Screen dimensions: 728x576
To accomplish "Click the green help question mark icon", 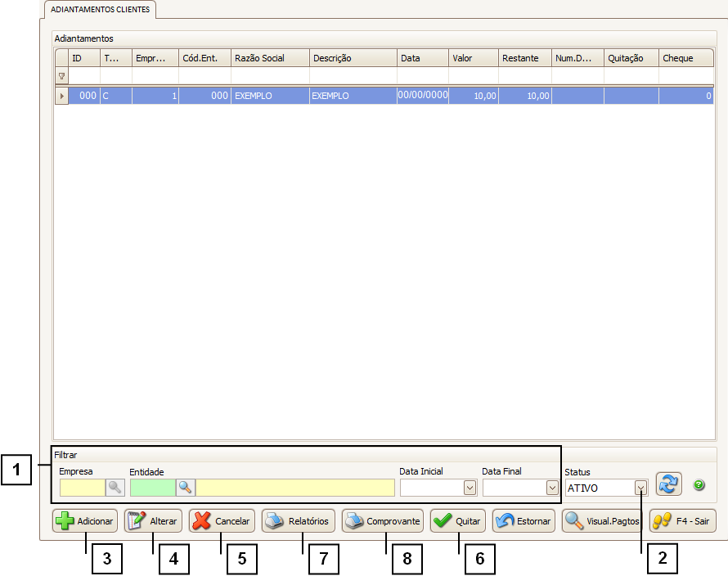I will [699, 485].
